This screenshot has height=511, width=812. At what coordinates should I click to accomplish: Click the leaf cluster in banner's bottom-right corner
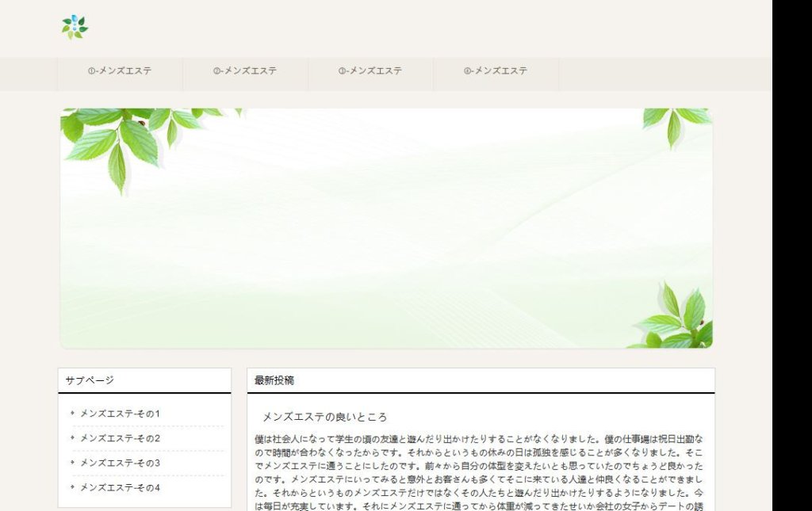tap(676, 320)
